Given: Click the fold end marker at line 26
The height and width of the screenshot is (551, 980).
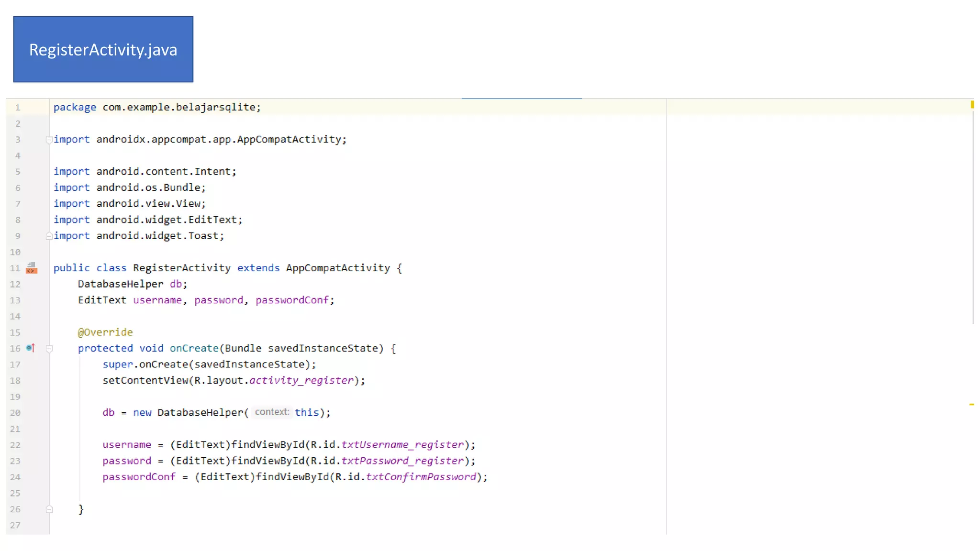Looking at the screenshot, I should [x=49, y=509].
